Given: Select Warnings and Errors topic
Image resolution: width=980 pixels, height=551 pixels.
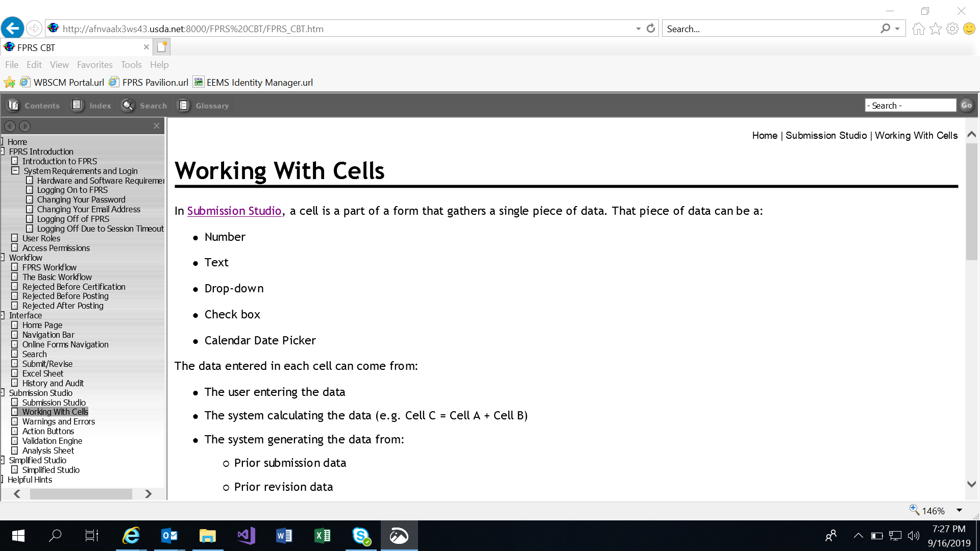Looking at the screenshot, I should tap(58, 421).
